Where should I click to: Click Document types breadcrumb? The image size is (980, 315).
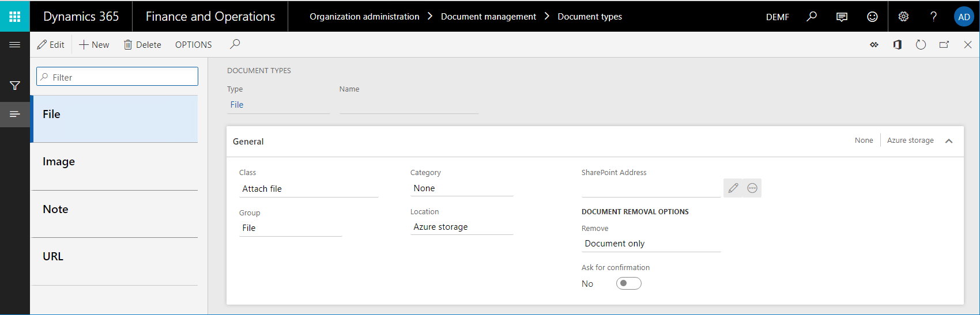click(x=590, y=17)
